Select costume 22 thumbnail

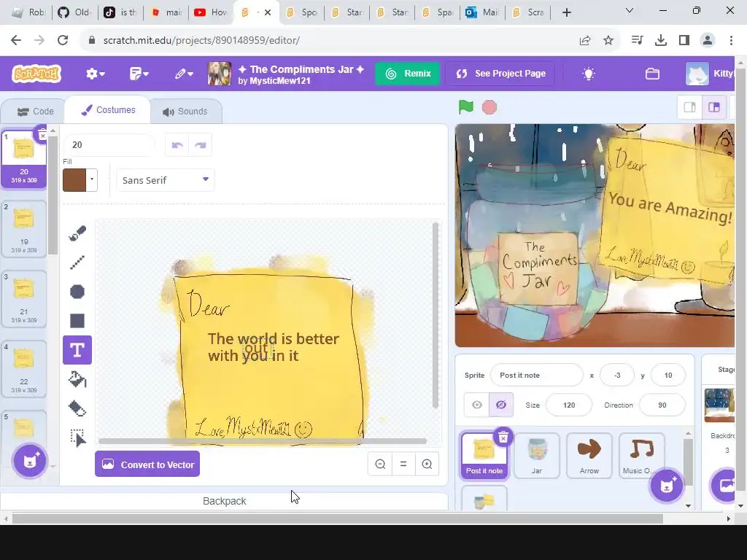pyautogui.click(x=24, y=369)
